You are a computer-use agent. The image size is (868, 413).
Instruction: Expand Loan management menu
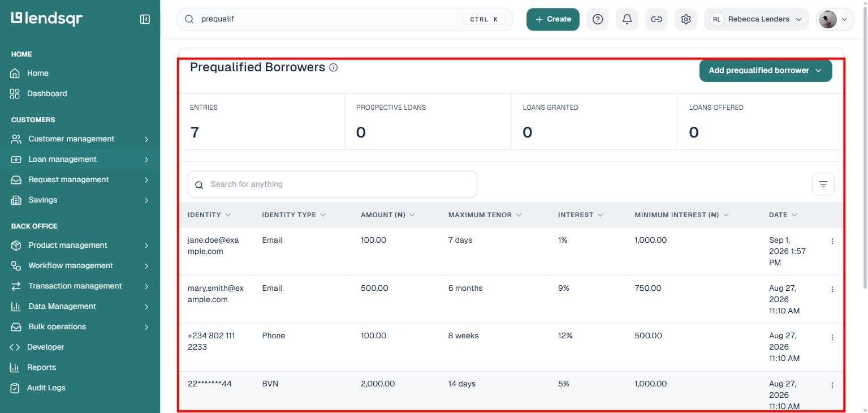click(x=80, y=160)
